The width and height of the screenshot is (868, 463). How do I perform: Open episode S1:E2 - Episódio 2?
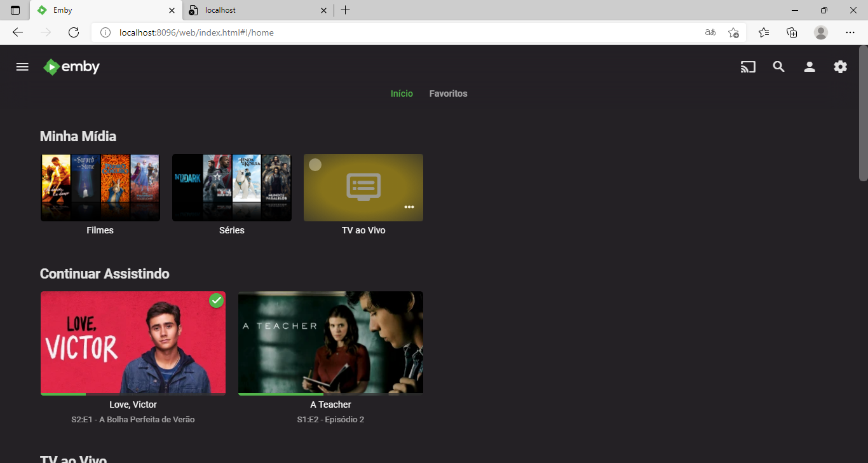[x=330, y=420]
